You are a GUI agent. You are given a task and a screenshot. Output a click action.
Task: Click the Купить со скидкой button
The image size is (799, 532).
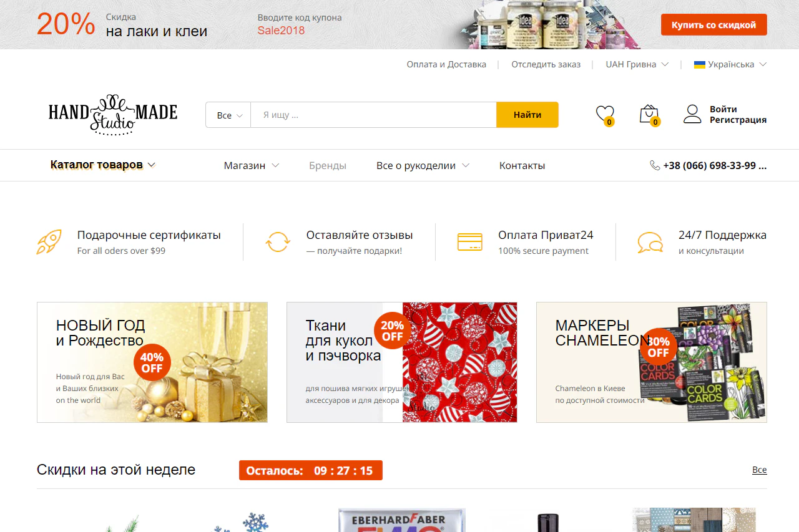click(x=713, y=25)
